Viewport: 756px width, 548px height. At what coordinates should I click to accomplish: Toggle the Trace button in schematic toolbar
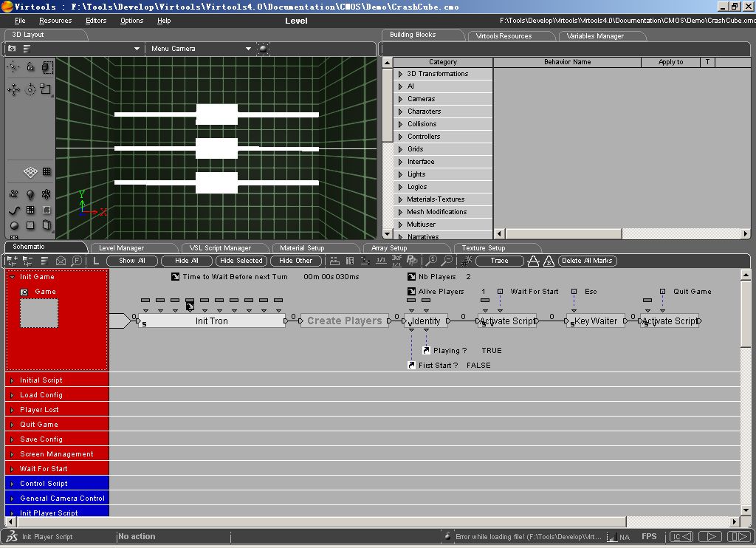click(499, 261)
